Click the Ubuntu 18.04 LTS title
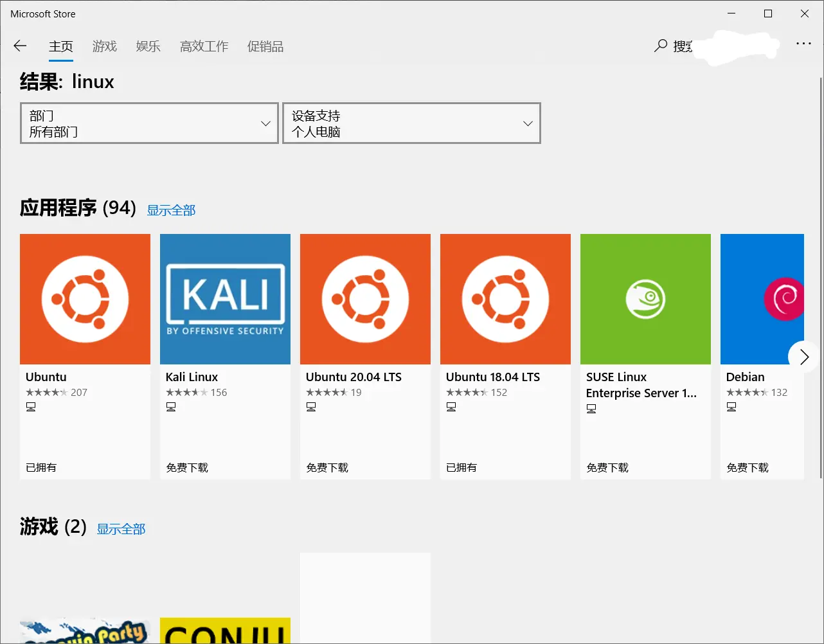The width and height of the screenshot is (824, 644). click(493, 377)
